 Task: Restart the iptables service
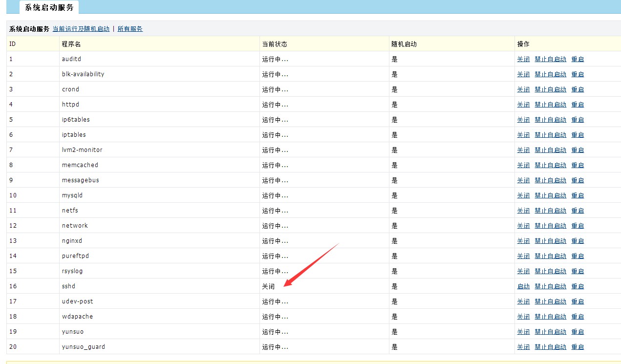pos(578,135)
